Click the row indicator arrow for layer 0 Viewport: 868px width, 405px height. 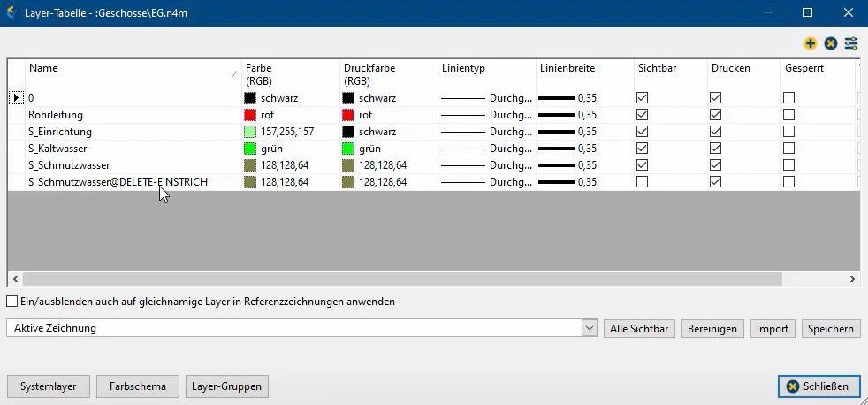pos(16,98)
